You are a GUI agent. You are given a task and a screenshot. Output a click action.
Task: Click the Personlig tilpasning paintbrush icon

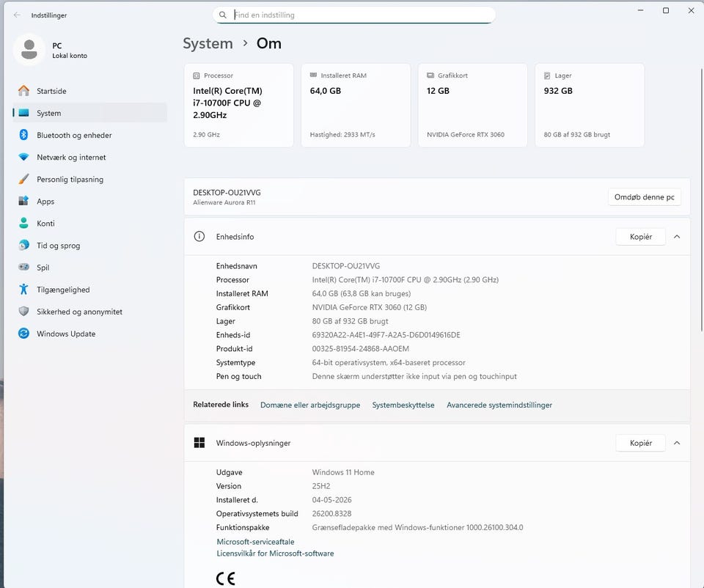[x=23, y=179]
